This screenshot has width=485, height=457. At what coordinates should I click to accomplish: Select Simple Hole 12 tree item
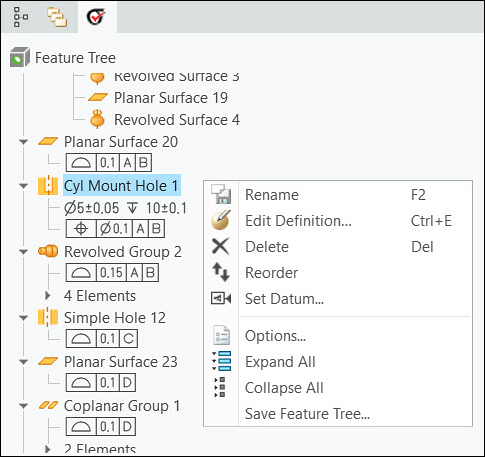[115, 318]
